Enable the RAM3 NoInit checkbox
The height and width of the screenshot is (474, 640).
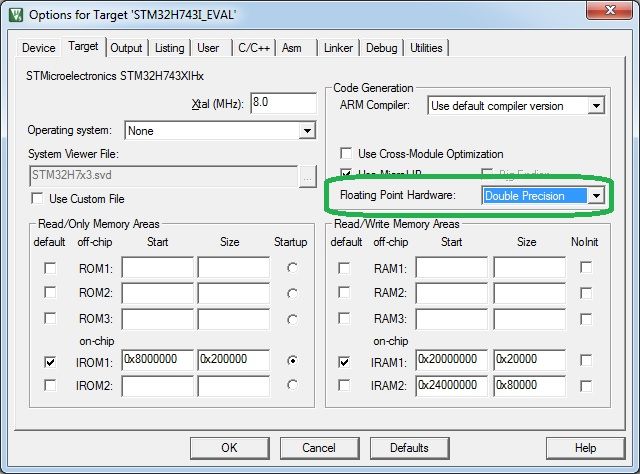[x=586, y=319]
